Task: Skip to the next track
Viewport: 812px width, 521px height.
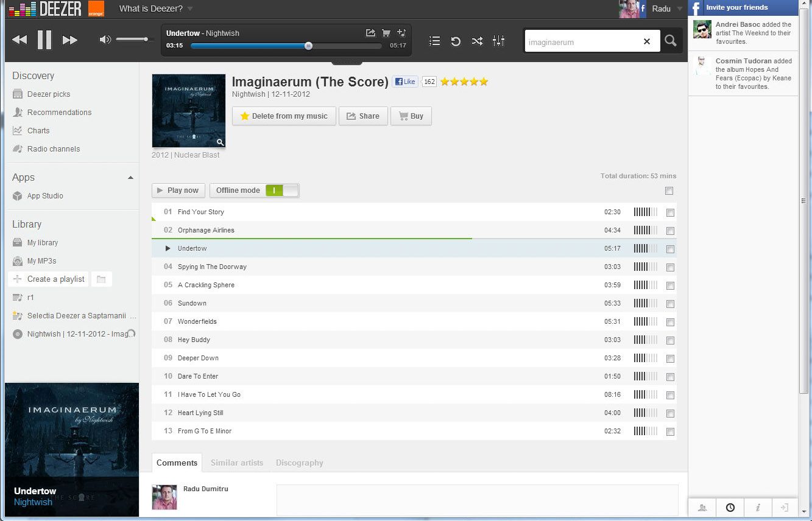Action: tap(70, 40)
